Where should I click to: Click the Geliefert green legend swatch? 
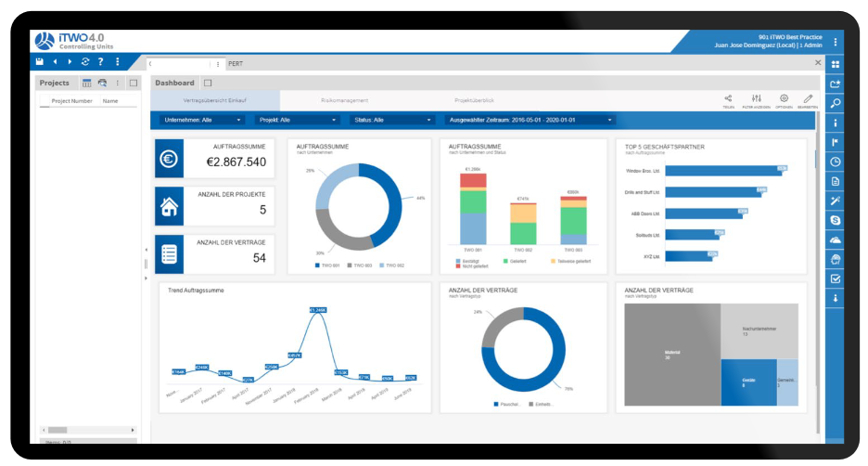pyautogui.click(x=505, y=261)
